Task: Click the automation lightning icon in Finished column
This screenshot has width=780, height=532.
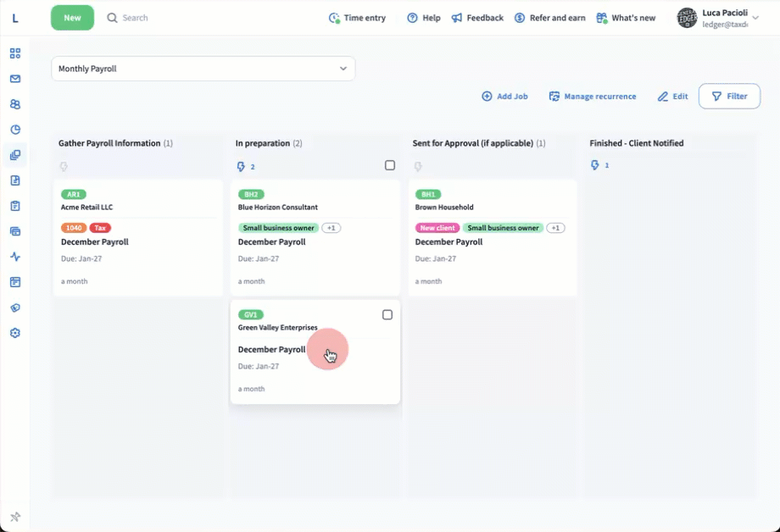Action: 595,165
